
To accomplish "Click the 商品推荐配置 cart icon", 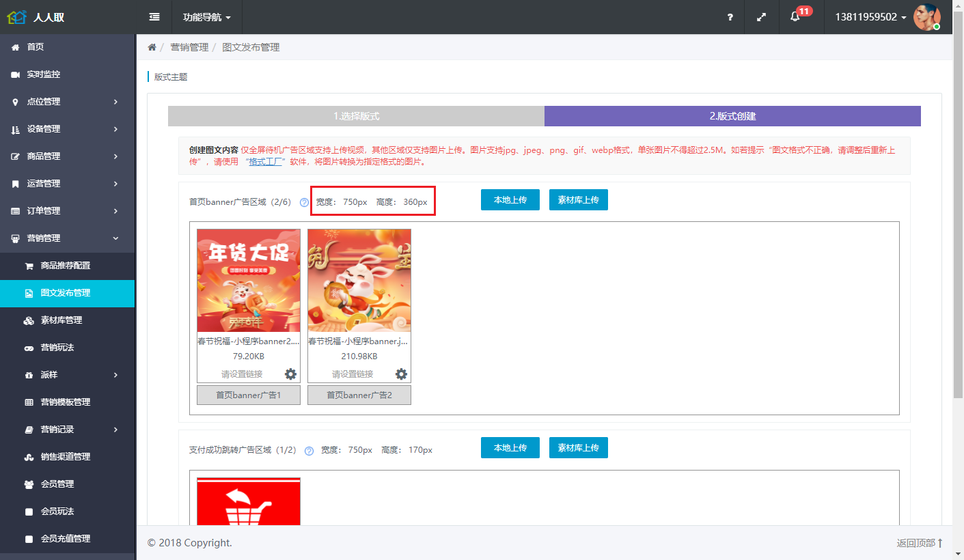I will (29, 266).
